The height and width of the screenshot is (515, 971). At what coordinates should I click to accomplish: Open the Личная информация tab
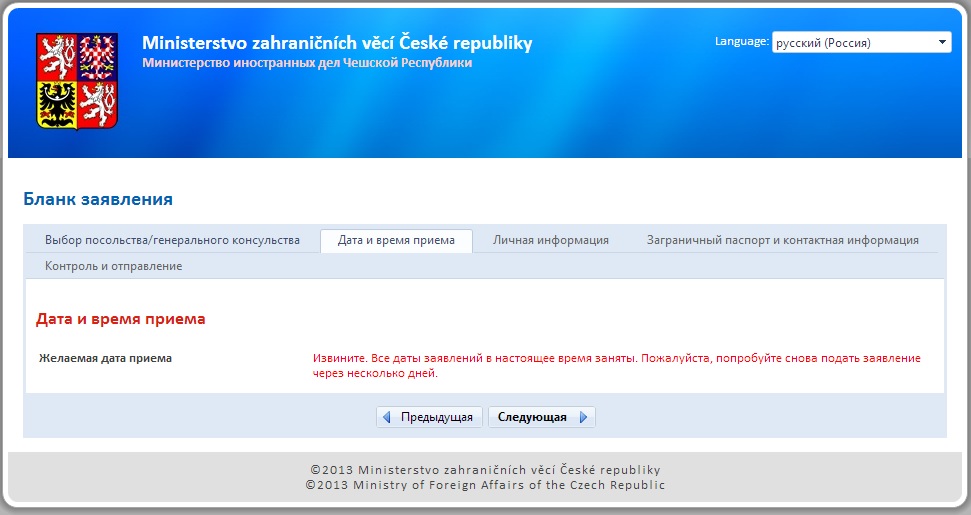(551, 240)
